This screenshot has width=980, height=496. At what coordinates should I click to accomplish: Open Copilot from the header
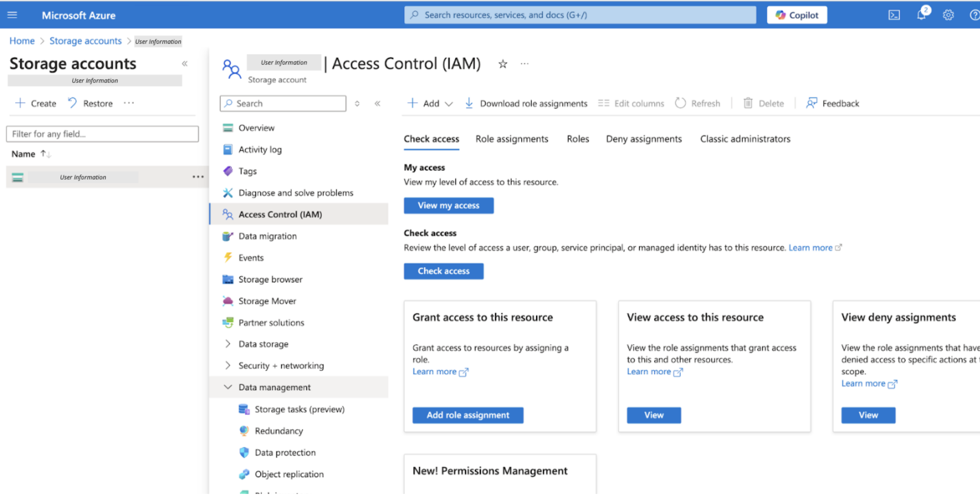pos(797,15)
